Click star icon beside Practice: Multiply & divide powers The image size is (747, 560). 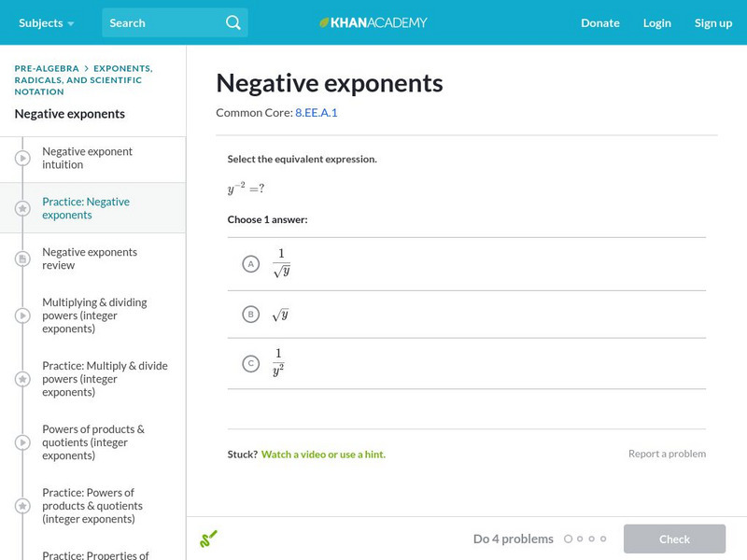tap(22, 379)
